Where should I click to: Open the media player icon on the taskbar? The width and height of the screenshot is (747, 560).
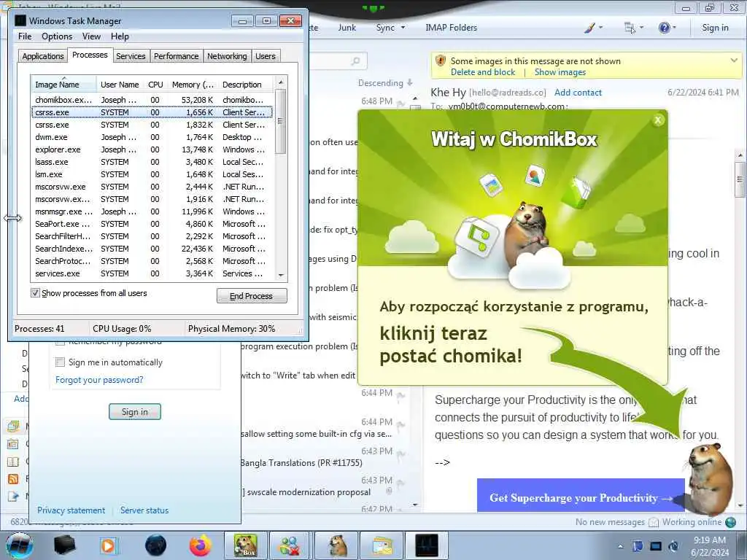(x=108, y=545)
